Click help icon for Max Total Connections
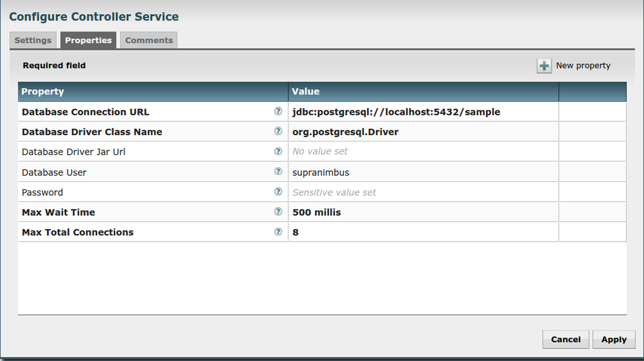 pos(278,232)
